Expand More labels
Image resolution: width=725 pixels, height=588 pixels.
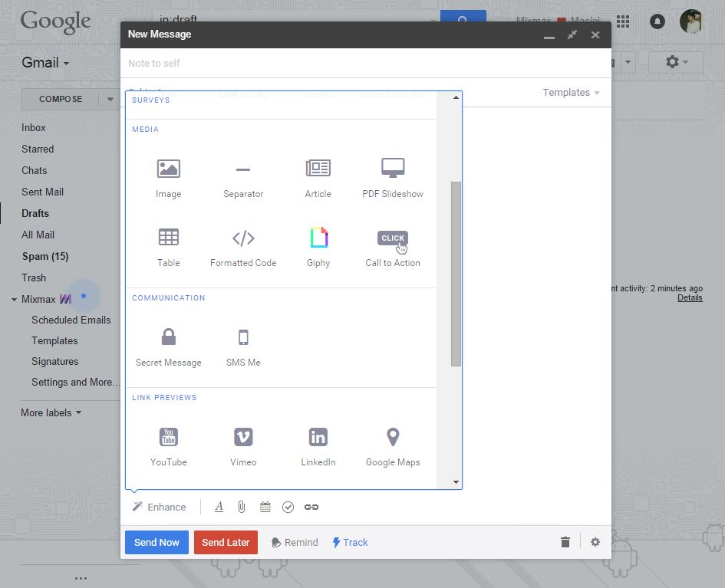51,412
